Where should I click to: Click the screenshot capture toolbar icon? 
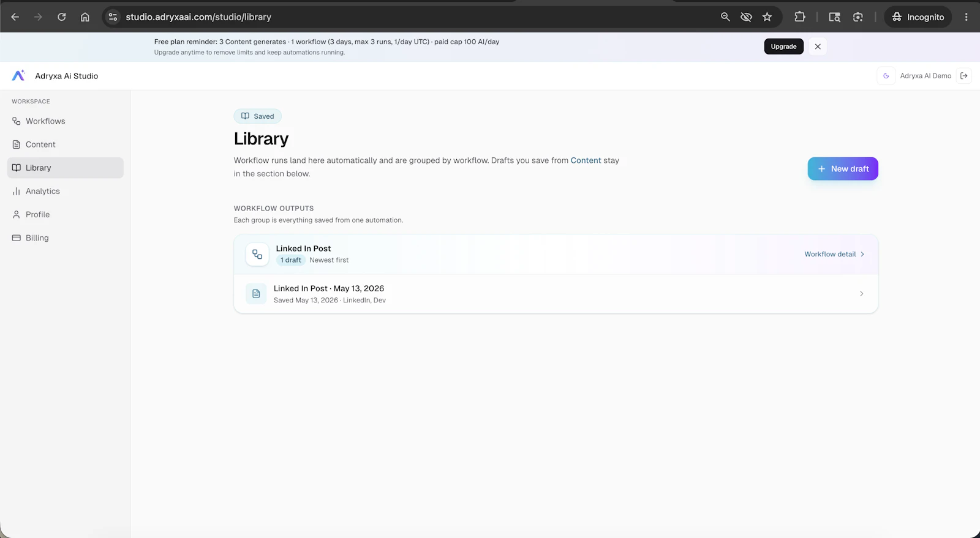(858, 17)
